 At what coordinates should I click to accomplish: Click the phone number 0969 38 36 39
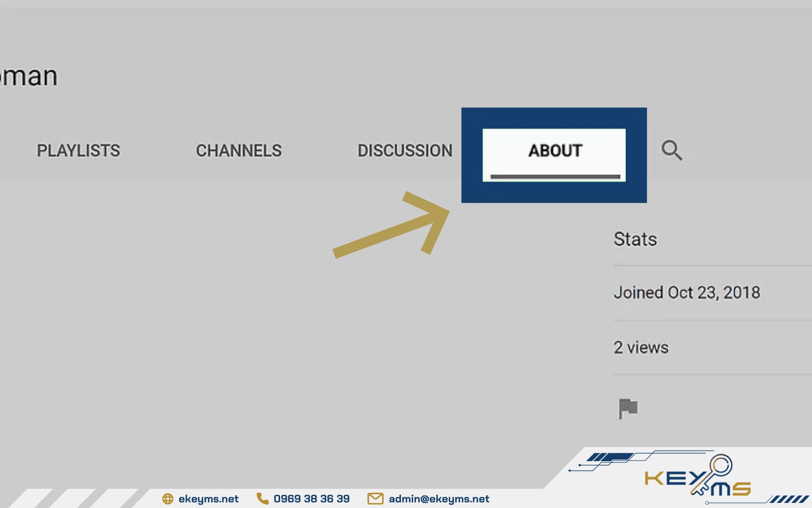tap(311, 499)
